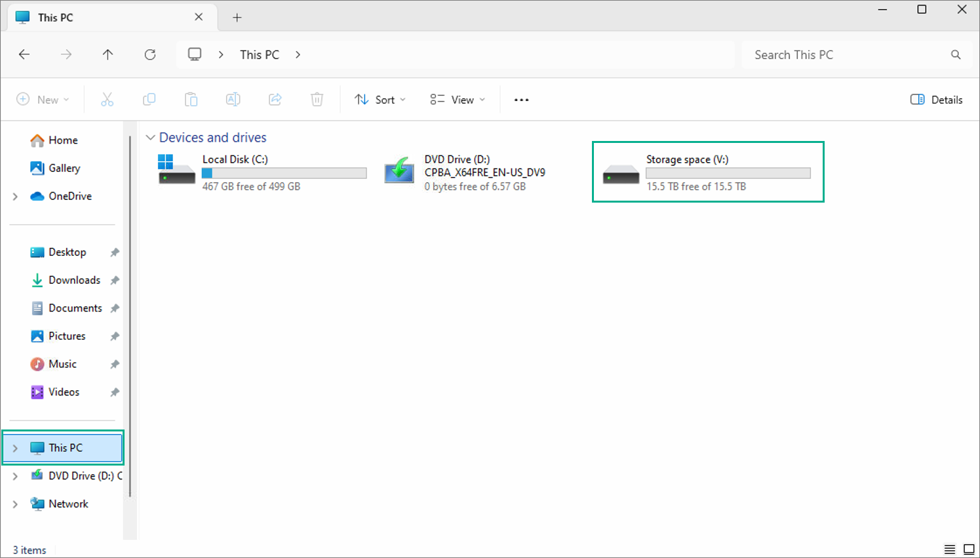This screenshot has height=558, width=980.
Task: Click the Cut scissors icon
Action: [x=107, y=100]
